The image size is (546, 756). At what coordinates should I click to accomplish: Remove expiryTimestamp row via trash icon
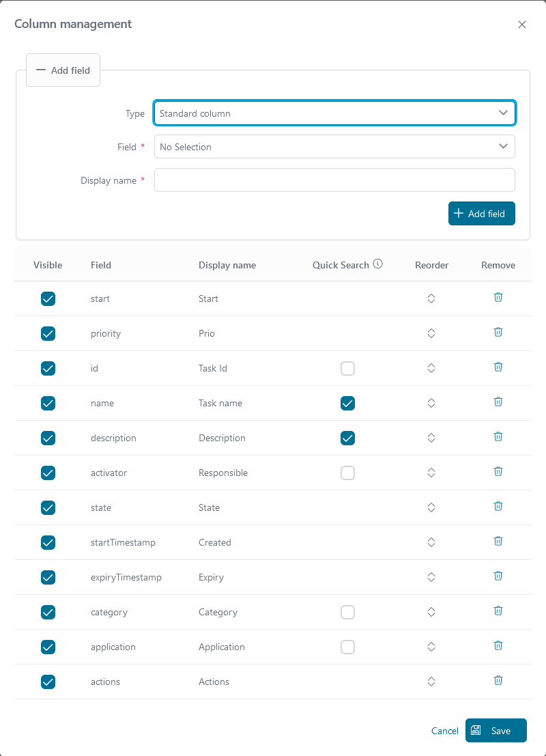498,576
